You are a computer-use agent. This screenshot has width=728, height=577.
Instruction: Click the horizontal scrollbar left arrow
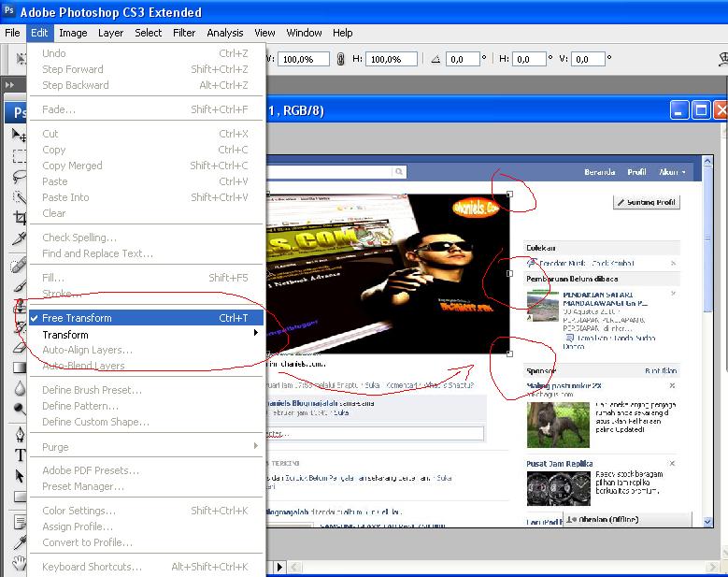(295, 567)
